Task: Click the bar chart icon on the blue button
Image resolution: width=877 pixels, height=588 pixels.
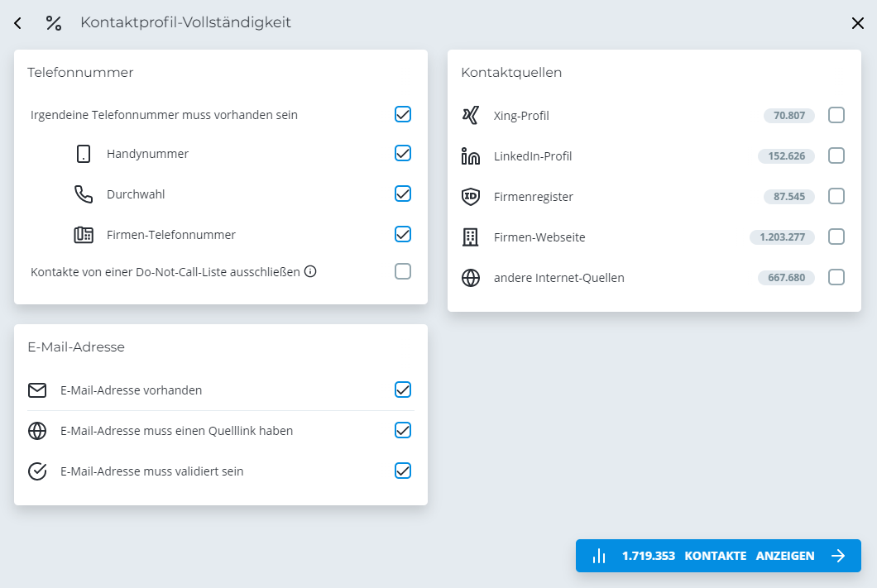Action: [599, 556]
